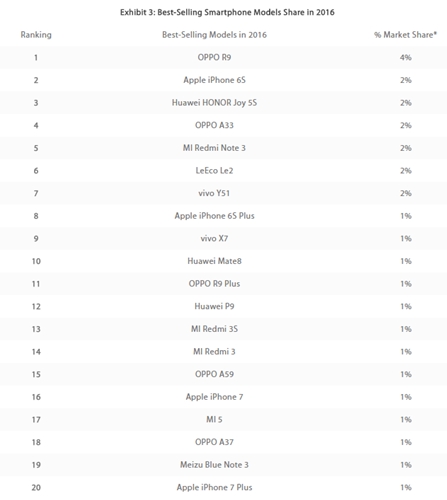The height and width of the screenshot is (500, 447).
Task: Click the Best-Selling Models in 2016 header
Action: pyautogui.click(x=214, y=35)
